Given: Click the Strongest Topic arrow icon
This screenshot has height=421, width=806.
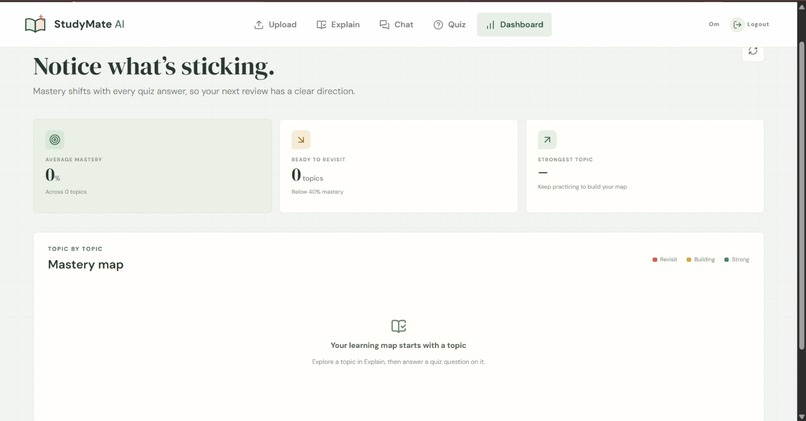Looking at the screenshot, I should pyautogui.click(x=547, y=139).
